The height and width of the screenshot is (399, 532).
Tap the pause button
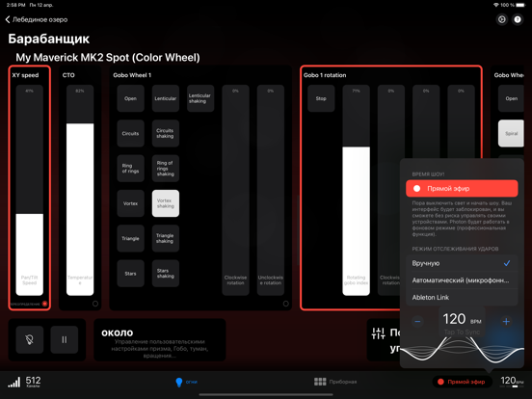[65, 339]
